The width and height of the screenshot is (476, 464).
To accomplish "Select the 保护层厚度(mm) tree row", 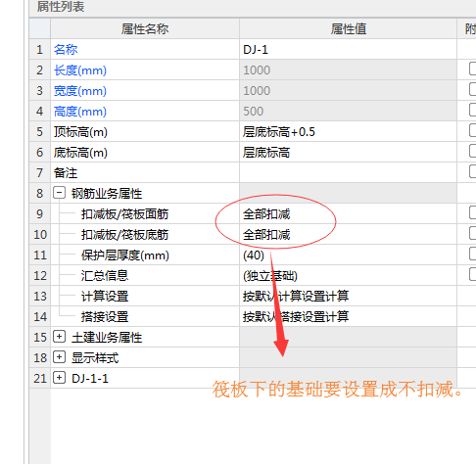I will click(x=125, y=255).
